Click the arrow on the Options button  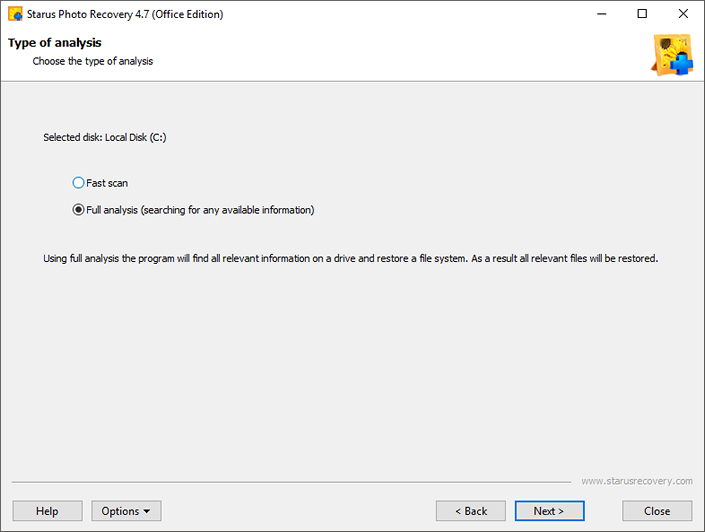tap(147, 511)
